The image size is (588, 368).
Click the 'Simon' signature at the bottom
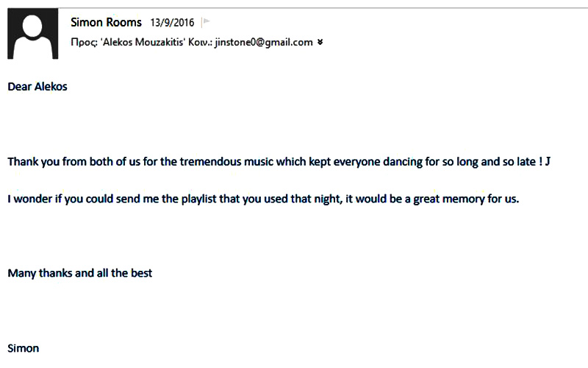[x=24, y=348]
